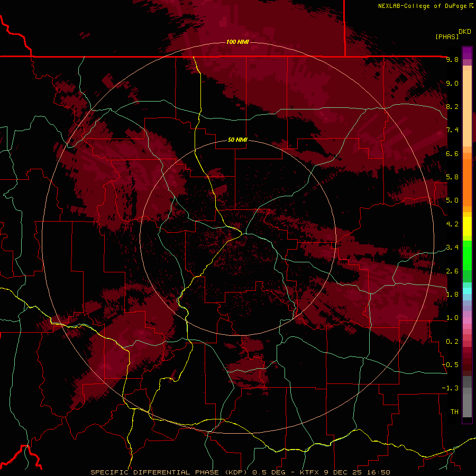The height and width of the screenshot is (476, 476).
Task: Click the -1.3 value on color scale
Action: click(x=450, y=388)
